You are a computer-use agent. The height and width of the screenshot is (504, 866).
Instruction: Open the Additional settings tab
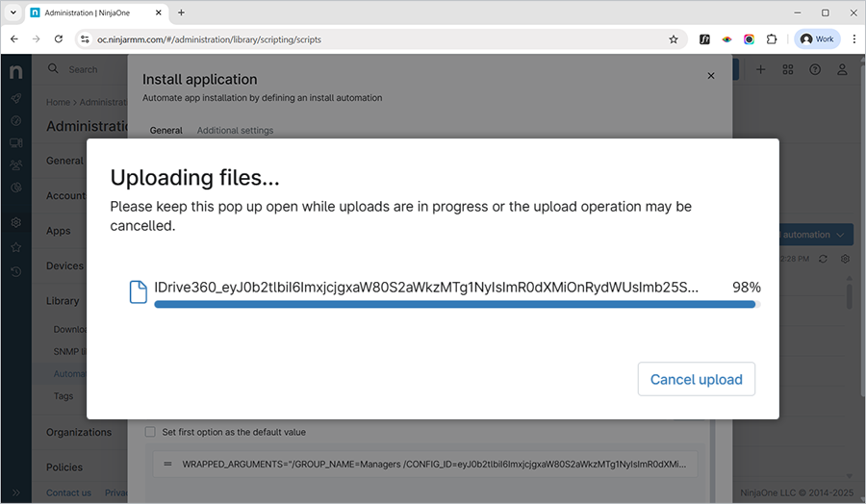[x=235, y=130]
